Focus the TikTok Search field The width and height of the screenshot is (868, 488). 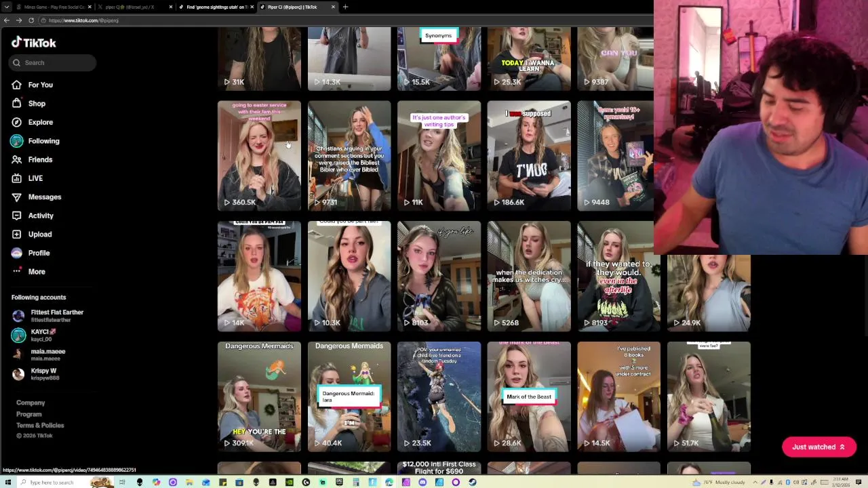click(53, 62)
